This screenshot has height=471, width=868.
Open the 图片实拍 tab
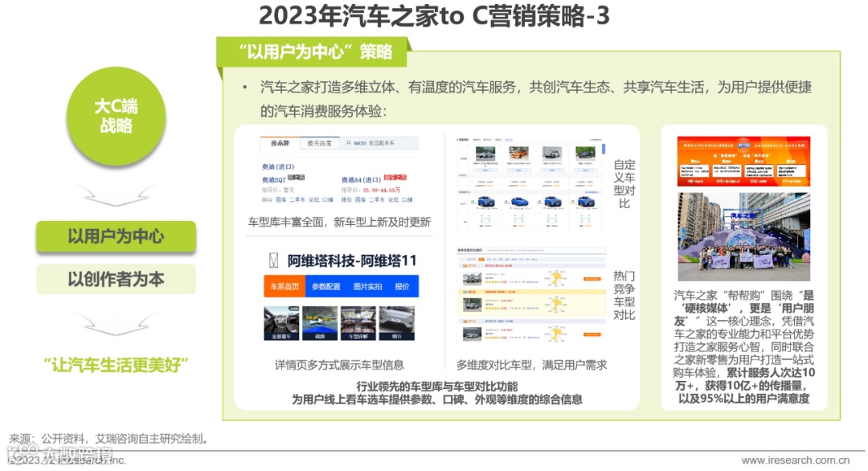367,286
